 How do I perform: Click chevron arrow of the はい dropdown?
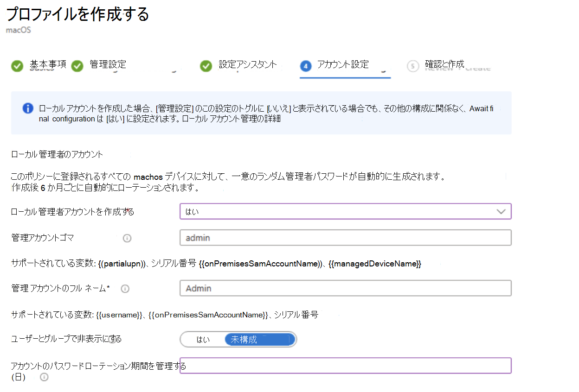(501, 211)
